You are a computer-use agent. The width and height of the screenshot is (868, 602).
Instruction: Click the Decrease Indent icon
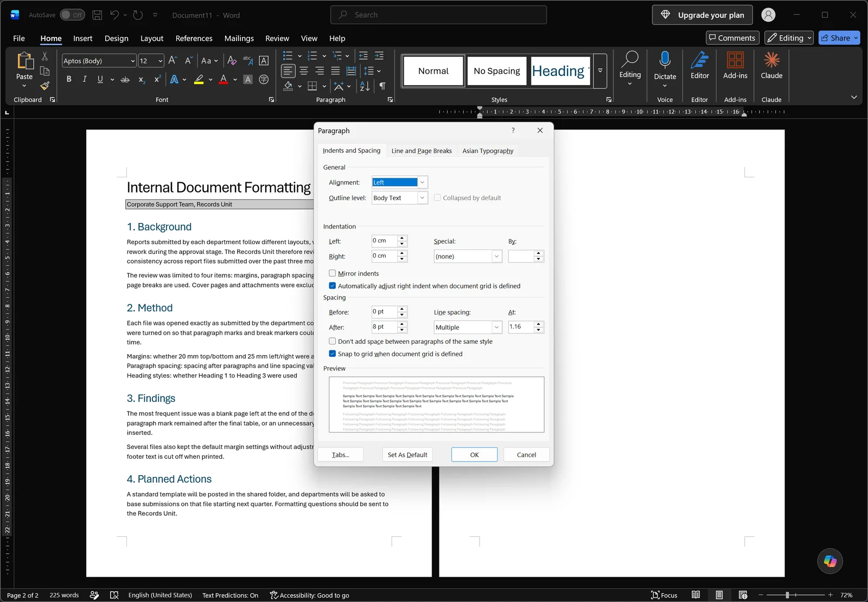tap(363, 56)
